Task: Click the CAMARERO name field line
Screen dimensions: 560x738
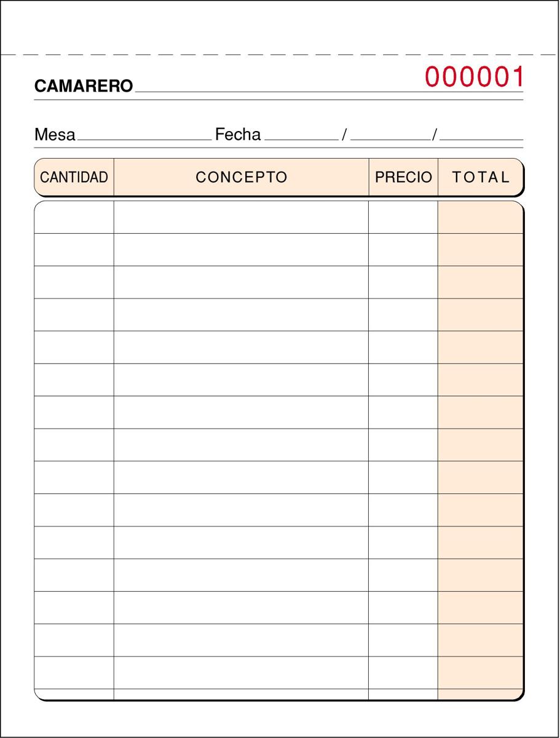Action: pyautogui.click(x=277, y=86)
